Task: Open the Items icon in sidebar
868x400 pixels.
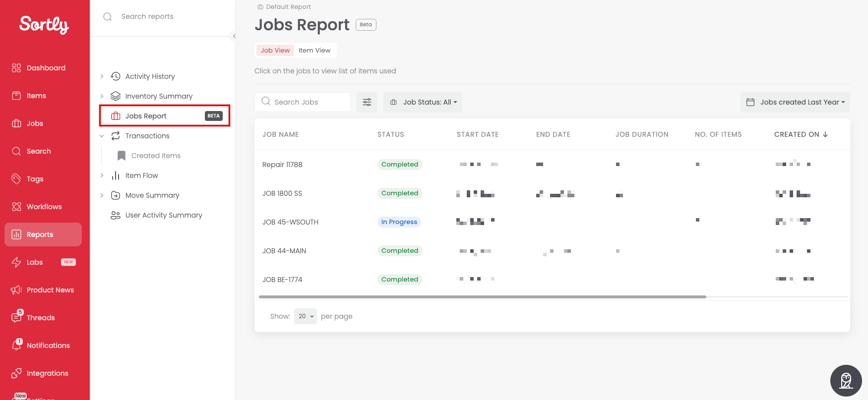Action: point(16,96)
